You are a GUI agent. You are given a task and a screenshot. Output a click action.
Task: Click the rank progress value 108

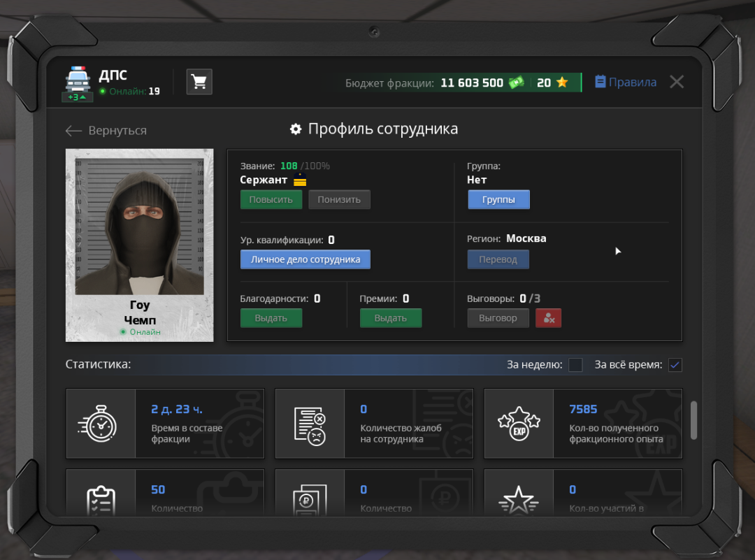click(289, 166)
